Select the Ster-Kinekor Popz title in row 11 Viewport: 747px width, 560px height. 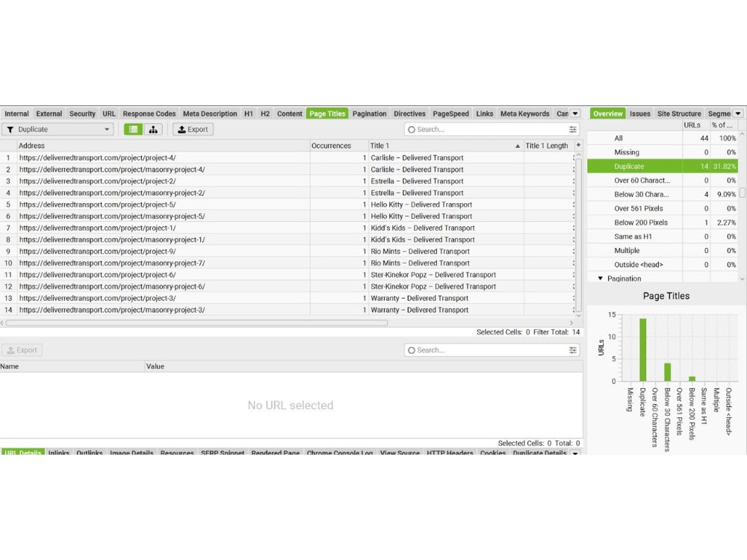point(433,275)
